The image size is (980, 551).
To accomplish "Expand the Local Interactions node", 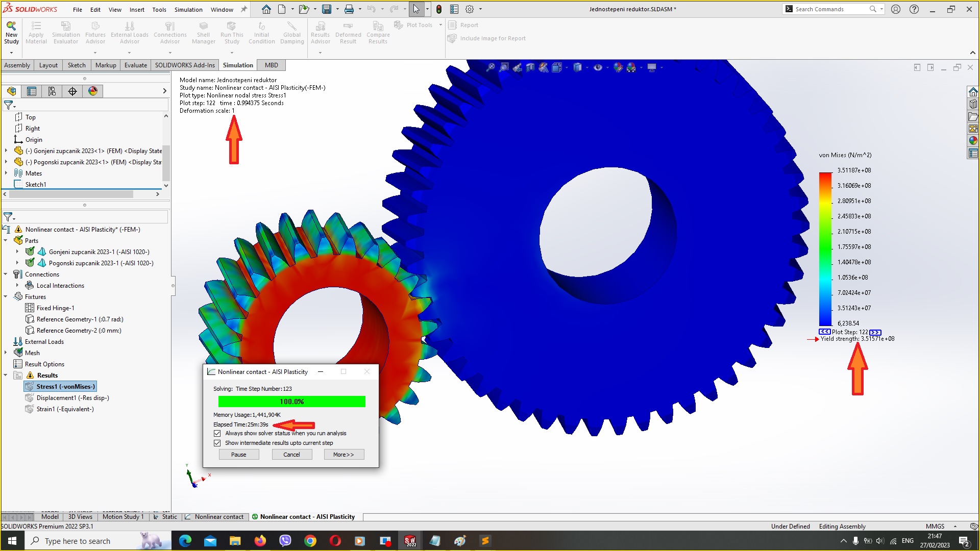I will tap(17, 285).
